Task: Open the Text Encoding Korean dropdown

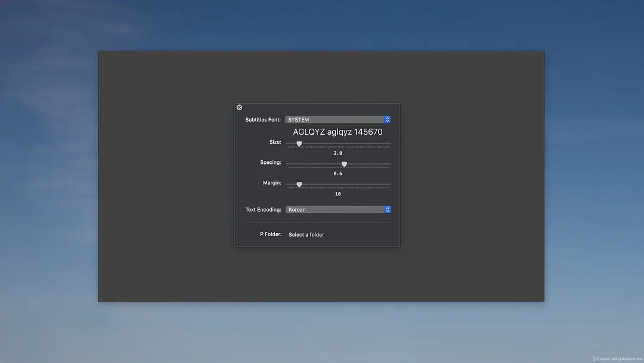Action: coord(338,209)
